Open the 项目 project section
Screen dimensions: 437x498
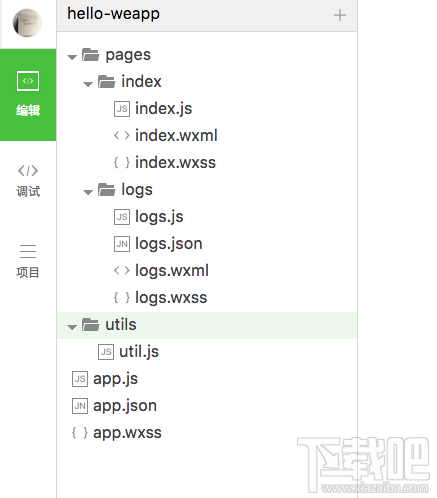click(x=28, y=262)
